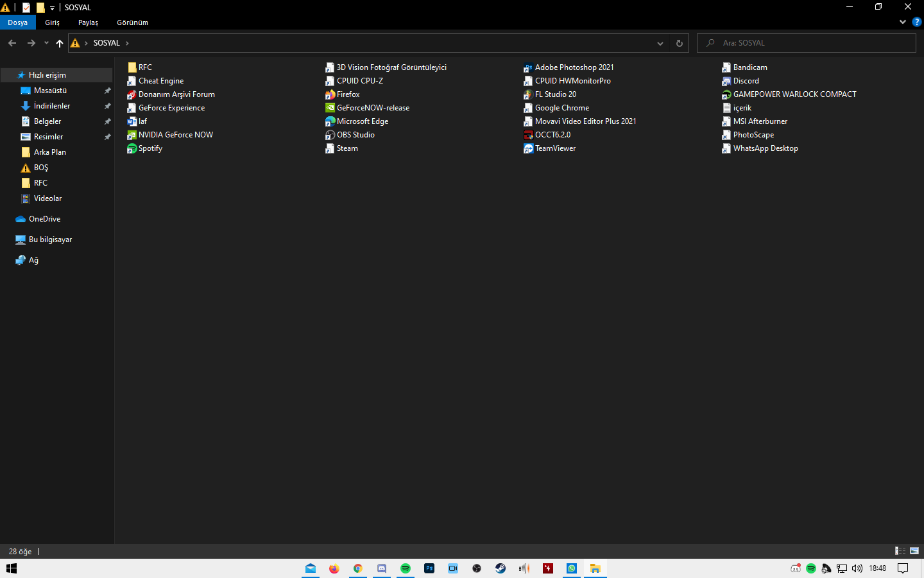Open Quick Access Toolbar customize dropdown

tap(52, 8)
